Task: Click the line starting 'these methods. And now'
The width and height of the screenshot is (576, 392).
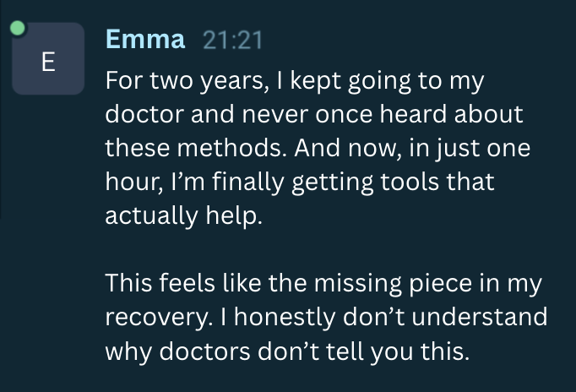Action: pos(318,148)
